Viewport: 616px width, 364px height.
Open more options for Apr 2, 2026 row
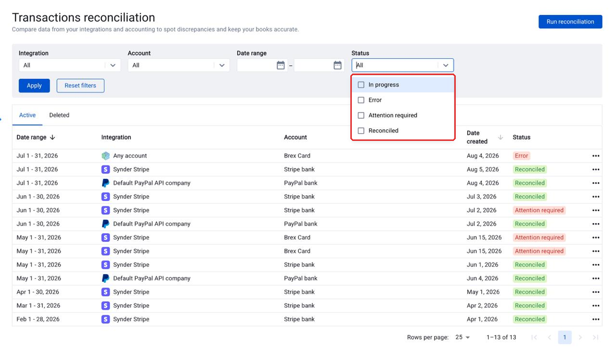[596, 306]
